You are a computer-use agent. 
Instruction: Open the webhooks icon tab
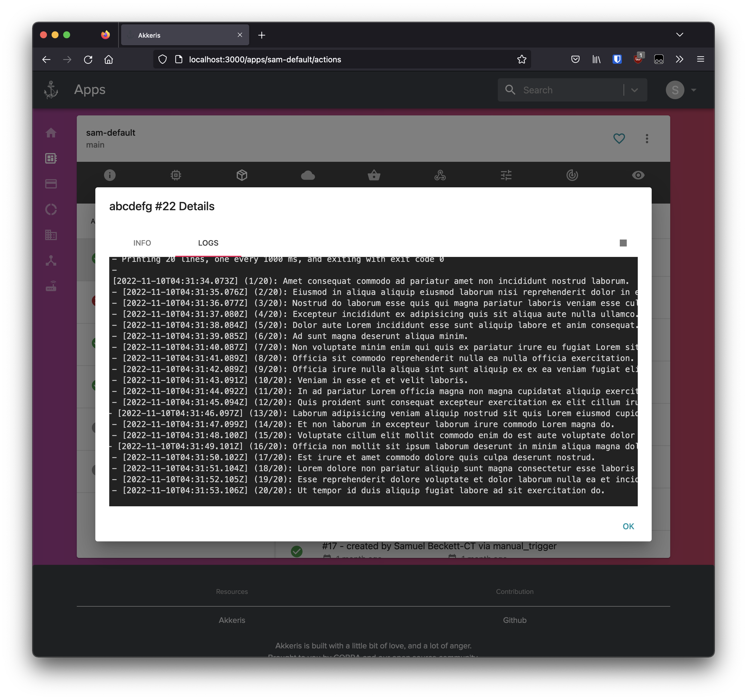pos(440,175)
